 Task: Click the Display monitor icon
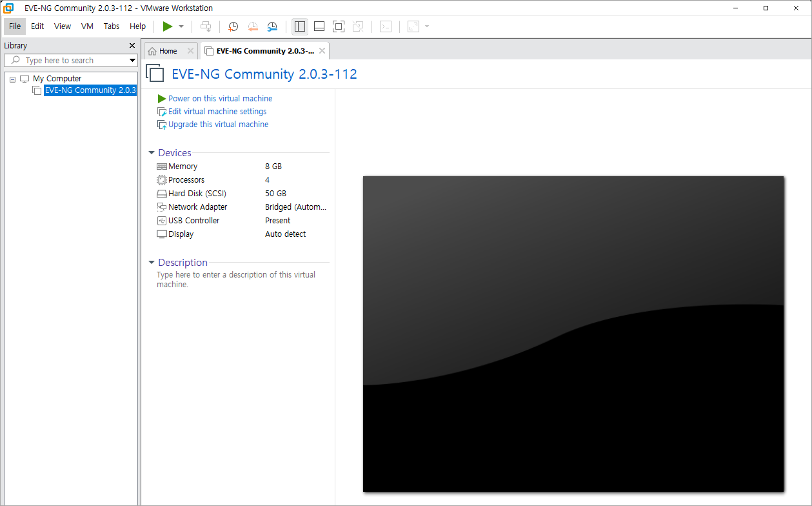pos(162,234)
